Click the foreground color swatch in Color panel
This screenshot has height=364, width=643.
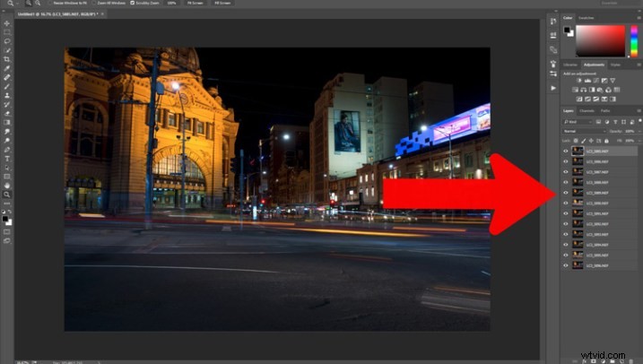click(567, 30)
